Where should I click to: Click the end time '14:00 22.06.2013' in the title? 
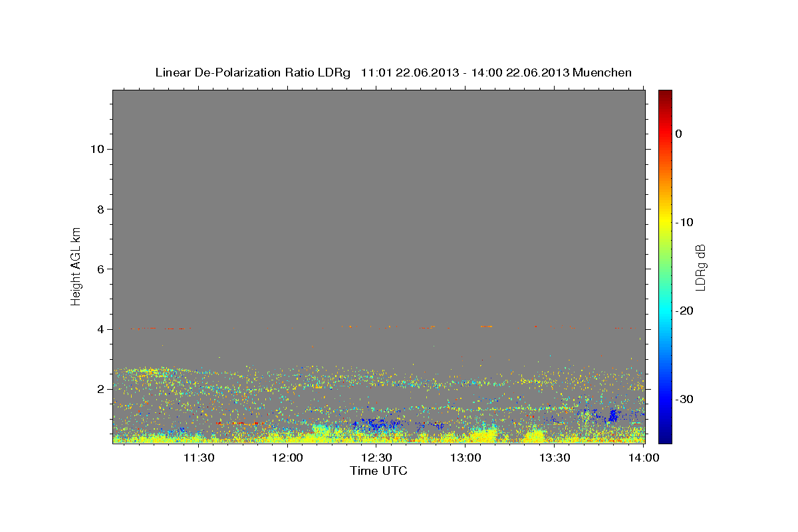point(519,72)
